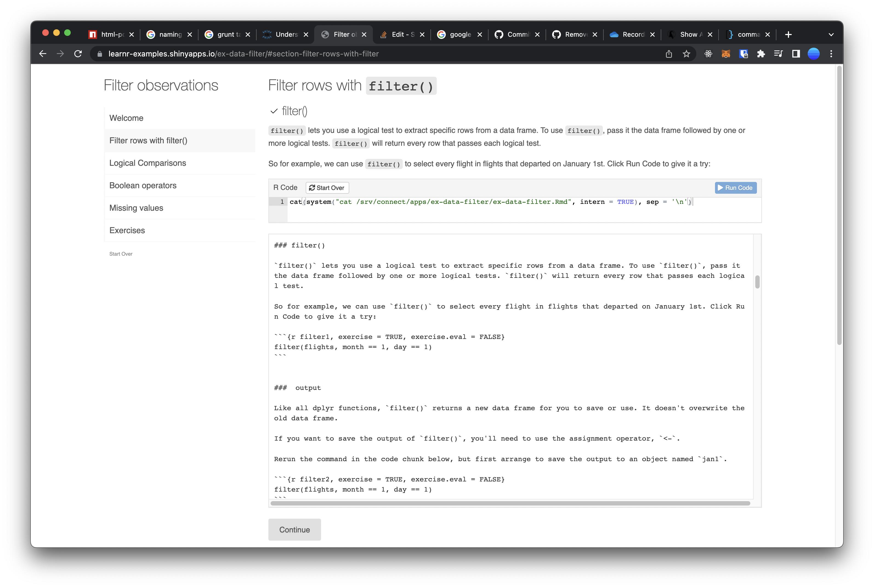874x588 pixels.
Task: Open Chrome three-dot menu
Action: (x=831, y=54)
